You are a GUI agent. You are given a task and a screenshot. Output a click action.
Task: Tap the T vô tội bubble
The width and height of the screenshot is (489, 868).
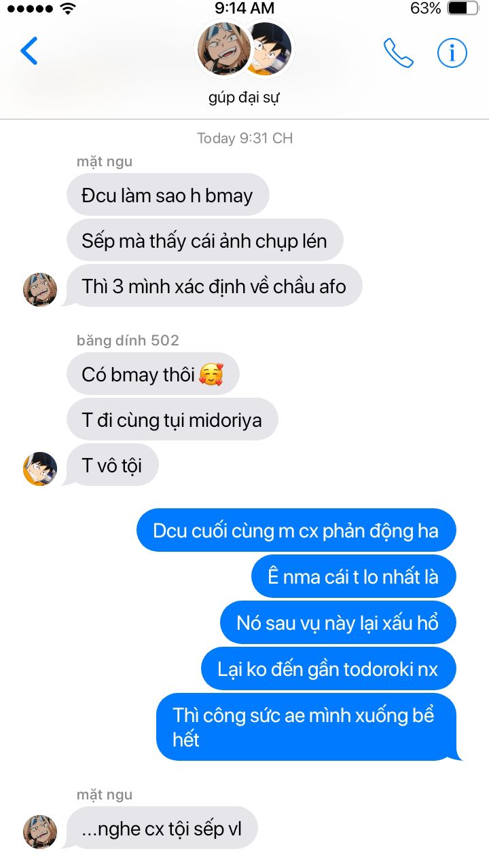(113, 465)
